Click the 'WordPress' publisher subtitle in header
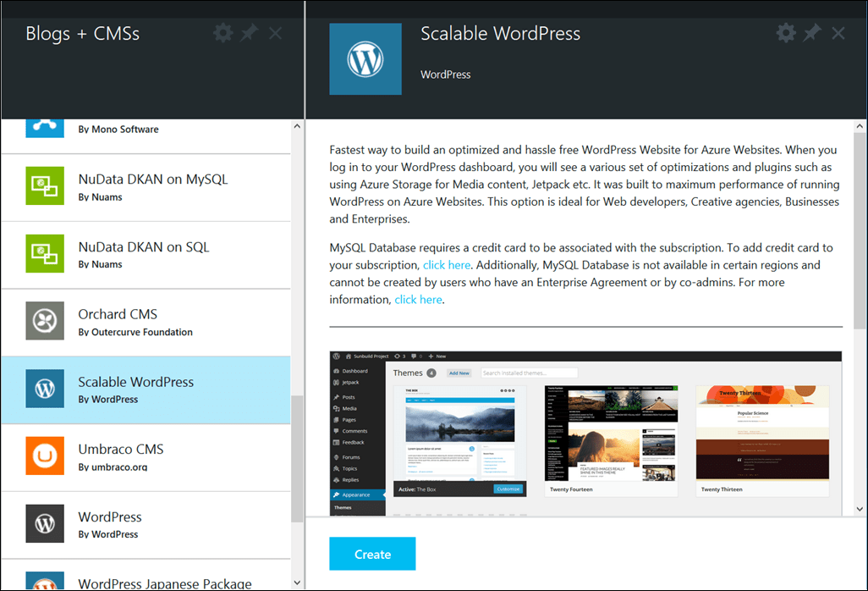This screenshot has width=868, height=591. [446, 75]
